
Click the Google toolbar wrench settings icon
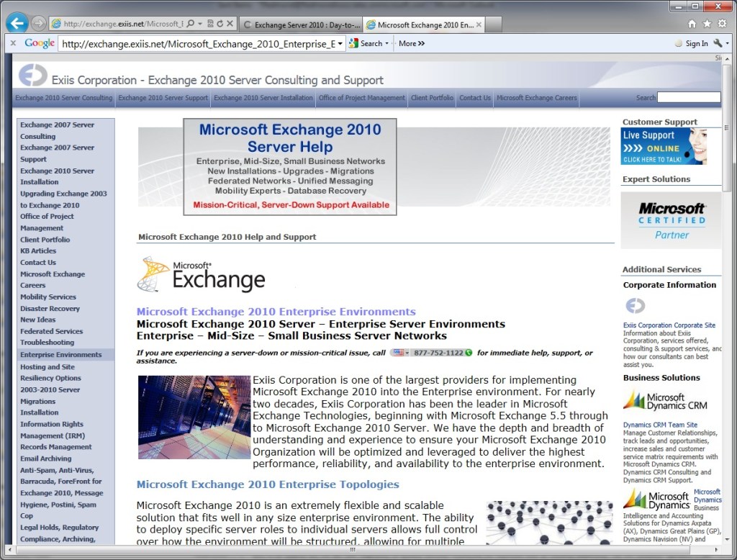pyautogui.click(x=718, y=43)
